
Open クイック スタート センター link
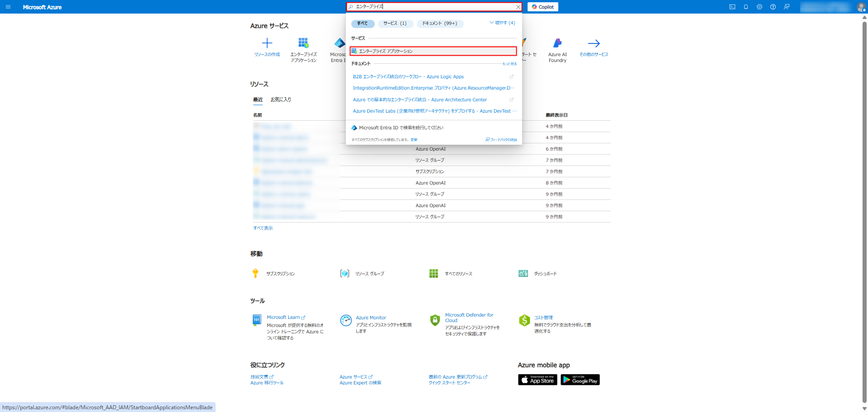tap(449, 383)
